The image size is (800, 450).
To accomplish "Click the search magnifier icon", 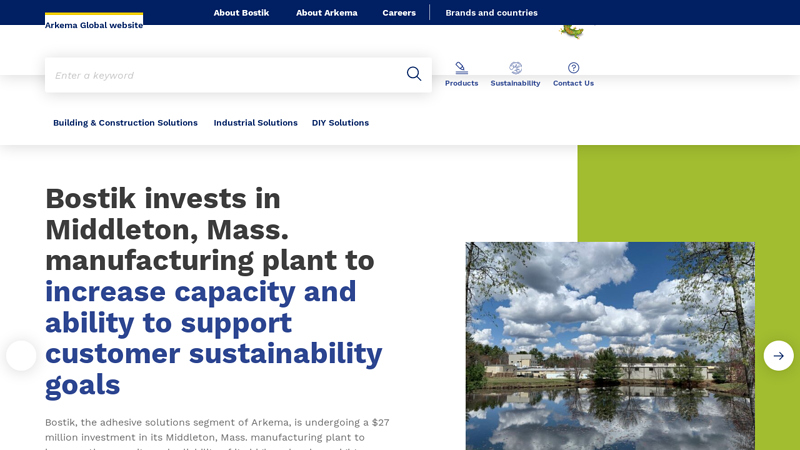I will 413,74.
